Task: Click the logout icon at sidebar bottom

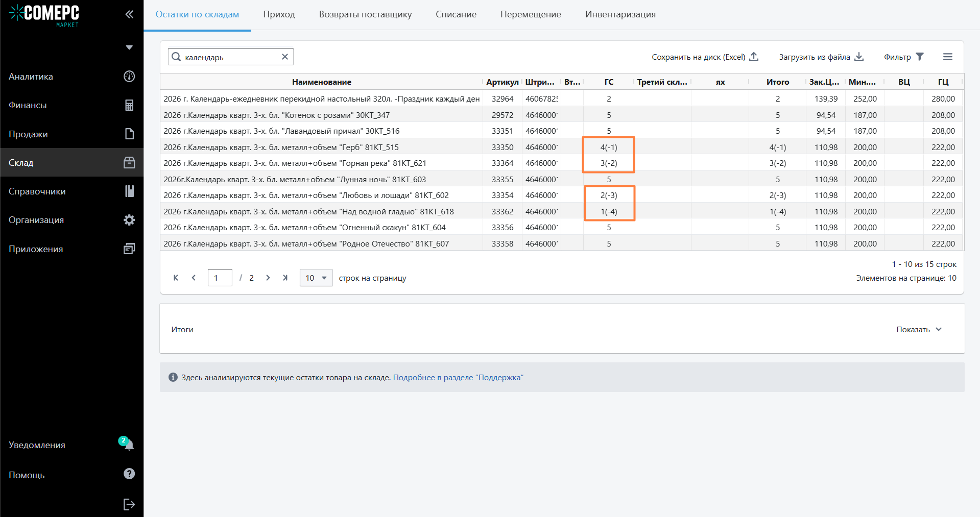Action: [x=129, y=504]
